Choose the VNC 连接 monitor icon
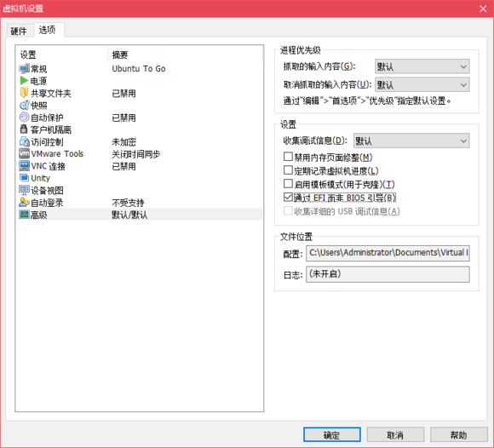This screenshot has height=448, width=494. coord(24,166)
